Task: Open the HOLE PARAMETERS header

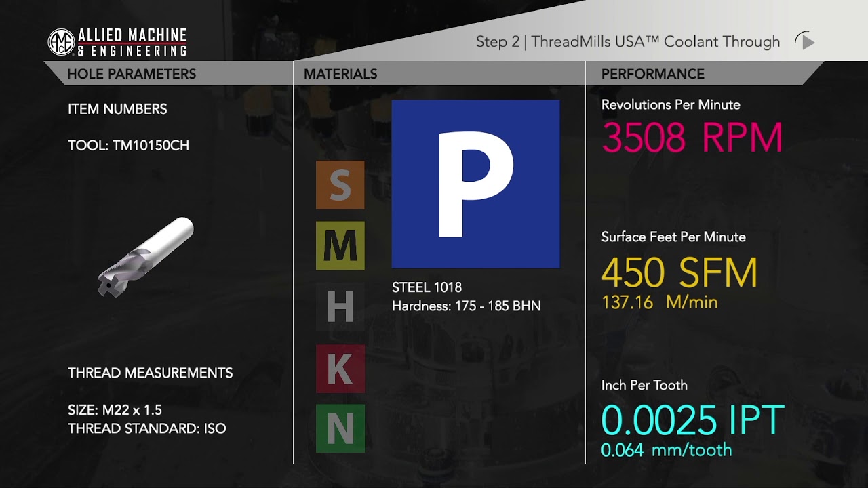Action: coord(132,74)
